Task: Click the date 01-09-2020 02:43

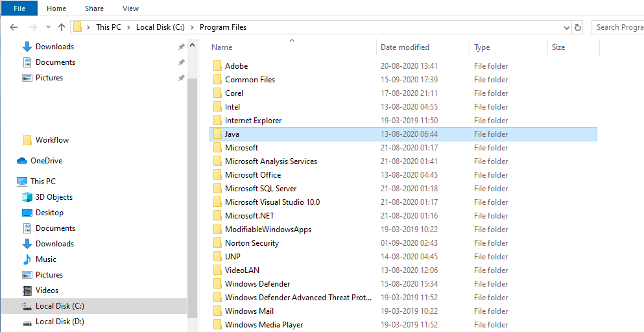Action: [x=409, y=243]
